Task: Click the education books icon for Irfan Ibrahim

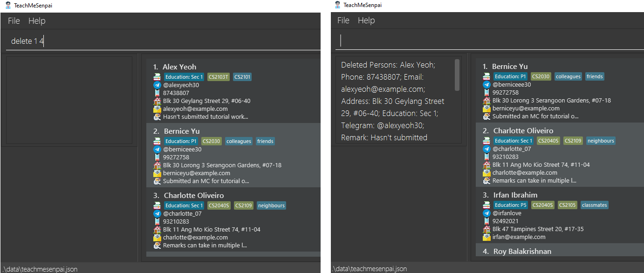Action: [486, 205]
